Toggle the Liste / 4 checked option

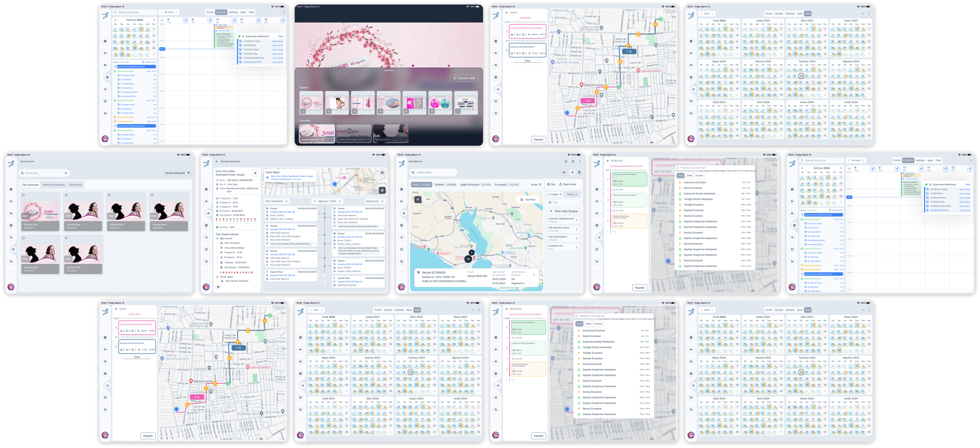pyautogui.click(x=554, y=194)
